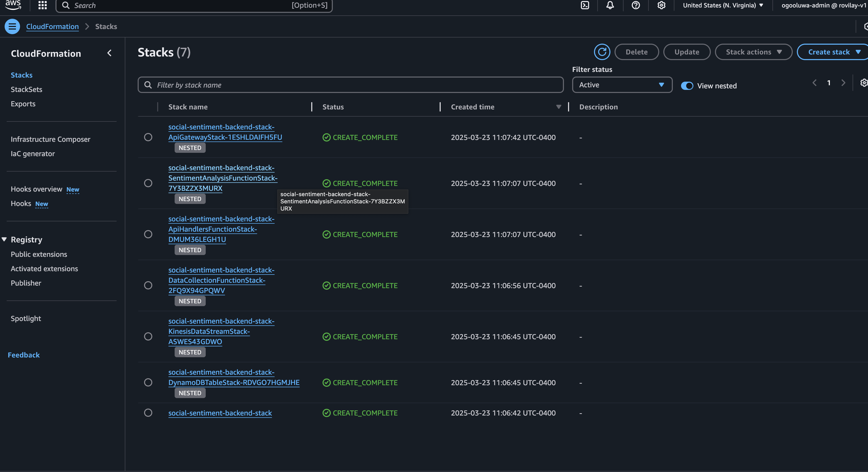The height and width of the screenshot is (472, 868).
Task: Open the notifications bell
Action: (610, 5)
